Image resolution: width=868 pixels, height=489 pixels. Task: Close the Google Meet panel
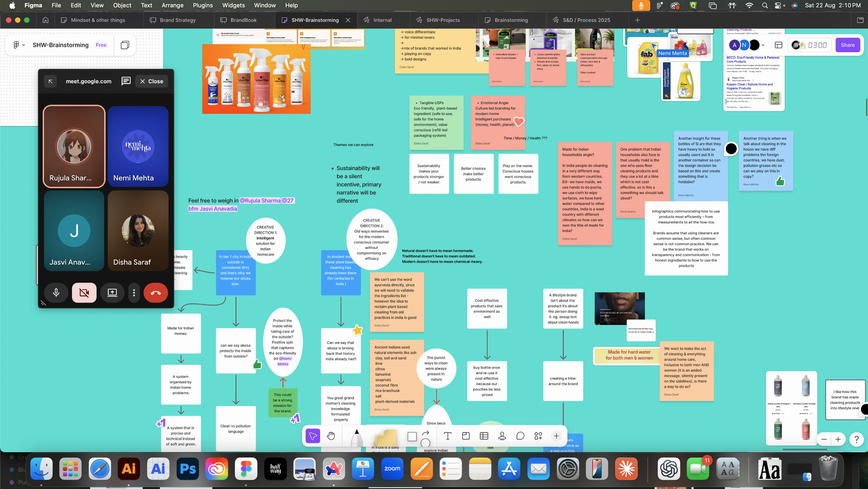click(151, 81)
